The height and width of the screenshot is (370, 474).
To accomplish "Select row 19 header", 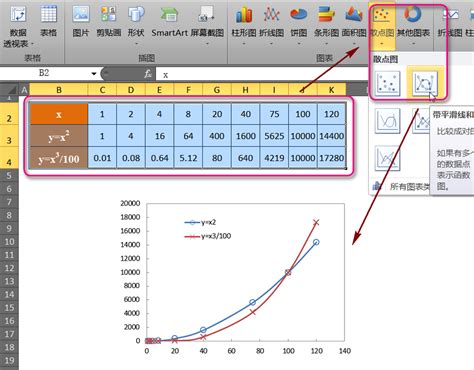I will (9, 361).
